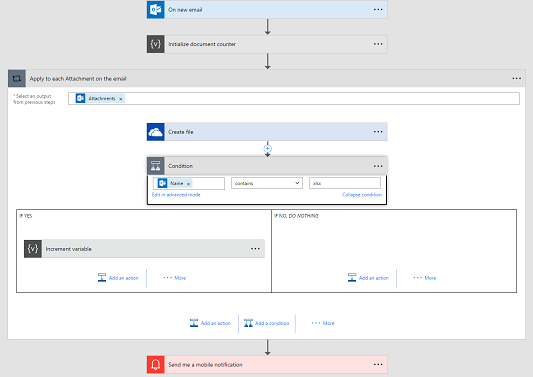The image size is (533, 377).
Task: Open ellipsis menu on Increment variable
Action: coord(255,249)
